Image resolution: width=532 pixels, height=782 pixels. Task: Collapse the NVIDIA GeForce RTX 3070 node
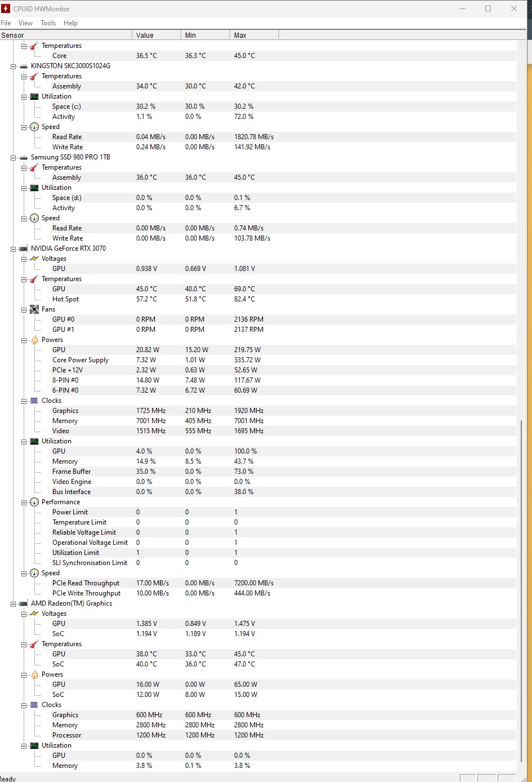(x=14, y=248)
